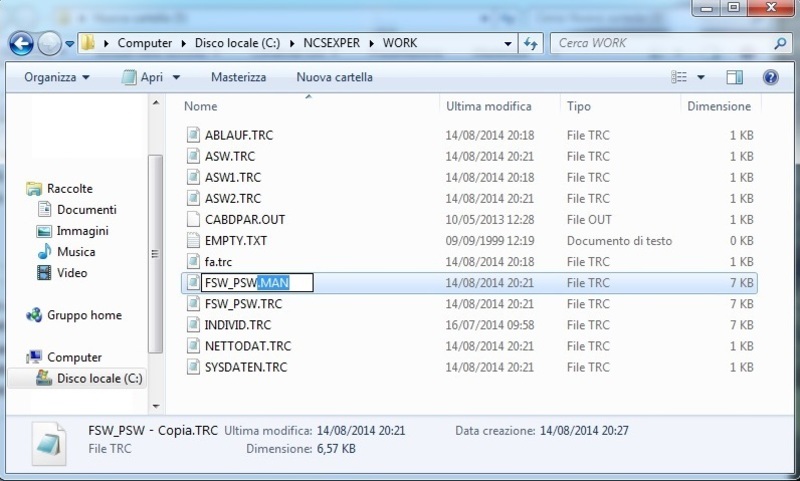Click the Cerca WORK search box

(660, 44)
